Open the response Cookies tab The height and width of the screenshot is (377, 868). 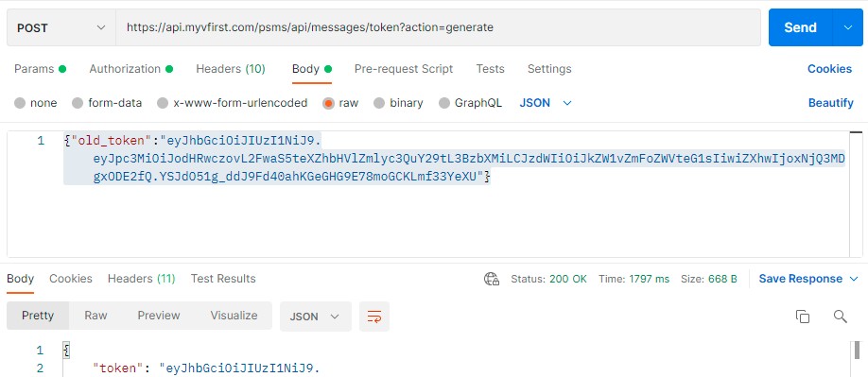(x=71, y=279)
